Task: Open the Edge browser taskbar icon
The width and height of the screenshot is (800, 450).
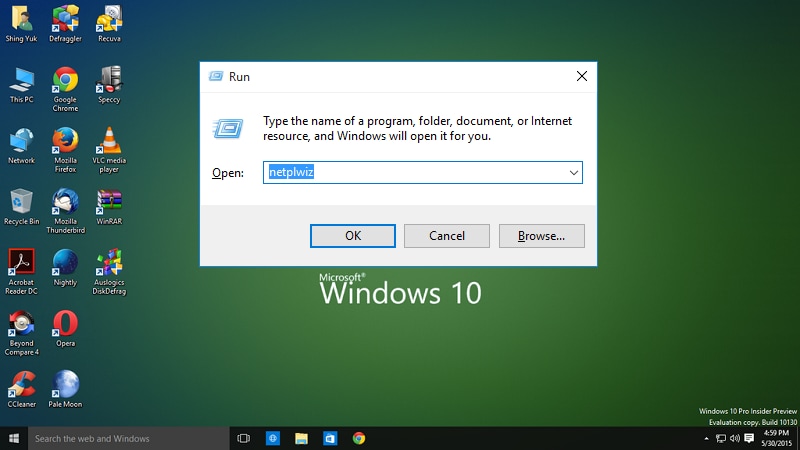Action: pos(272,438)
